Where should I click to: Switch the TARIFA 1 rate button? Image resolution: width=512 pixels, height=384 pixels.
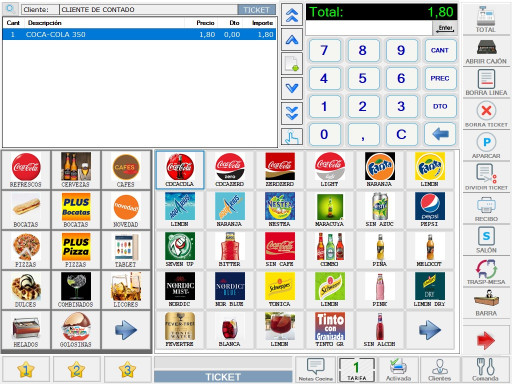[357, 369]
